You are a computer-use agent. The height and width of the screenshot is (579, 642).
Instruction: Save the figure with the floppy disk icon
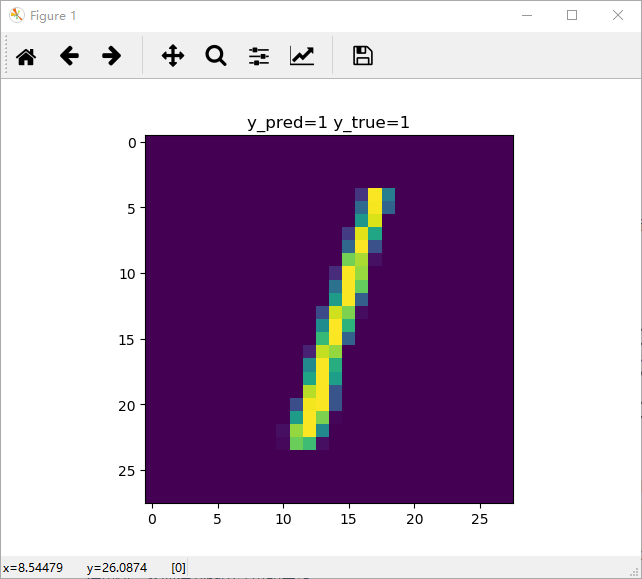[x=363, y=56]
